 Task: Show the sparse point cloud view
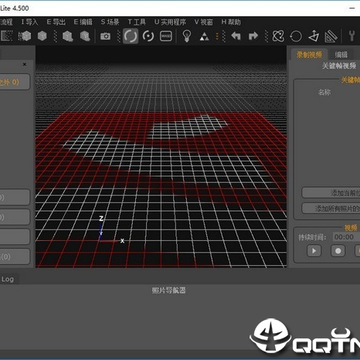(x=7, y=36)
